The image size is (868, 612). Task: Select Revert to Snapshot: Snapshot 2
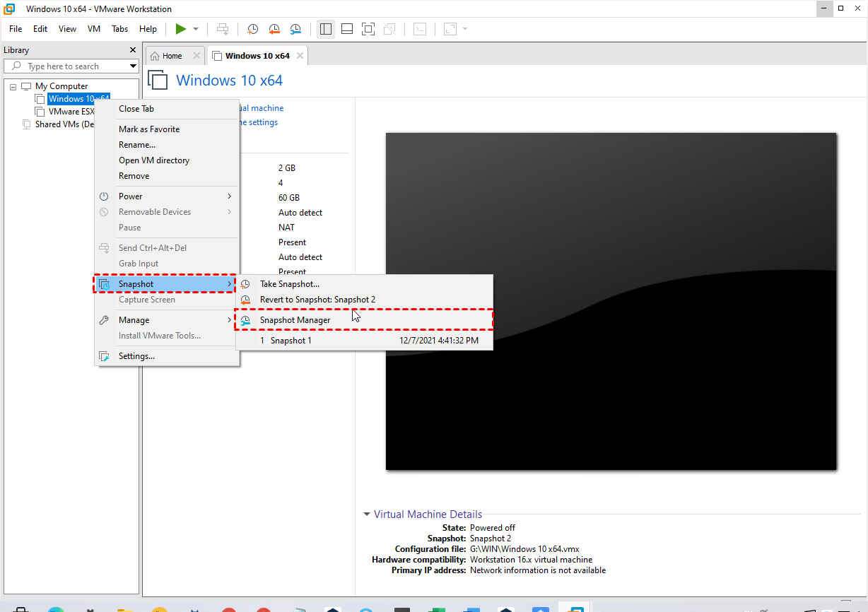[317, 300]
